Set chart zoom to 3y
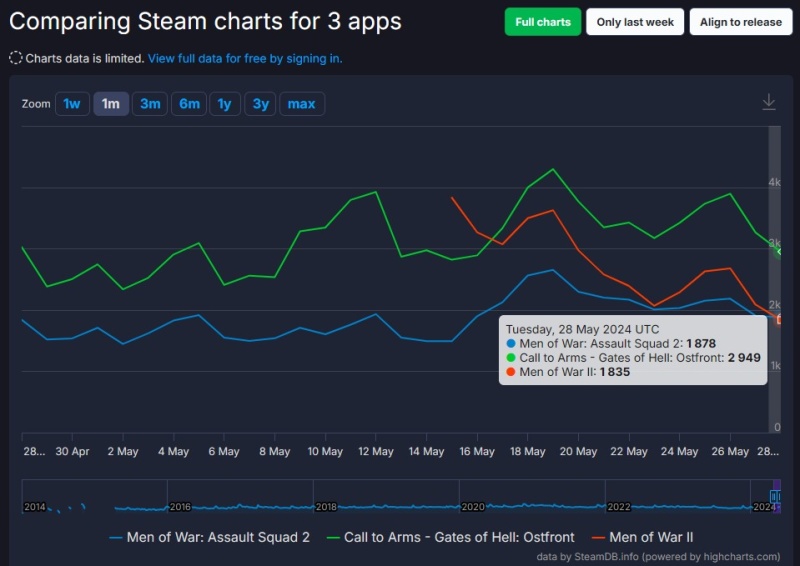Screen dimensions: 800x566 pyautogui.click(x=260, y=104)
